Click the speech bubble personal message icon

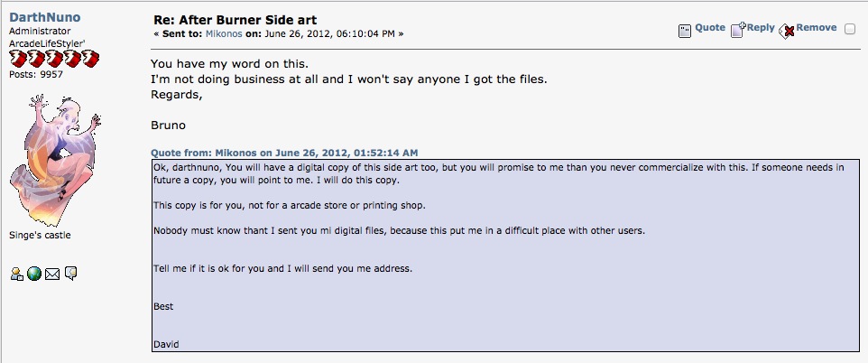(70, 274)
